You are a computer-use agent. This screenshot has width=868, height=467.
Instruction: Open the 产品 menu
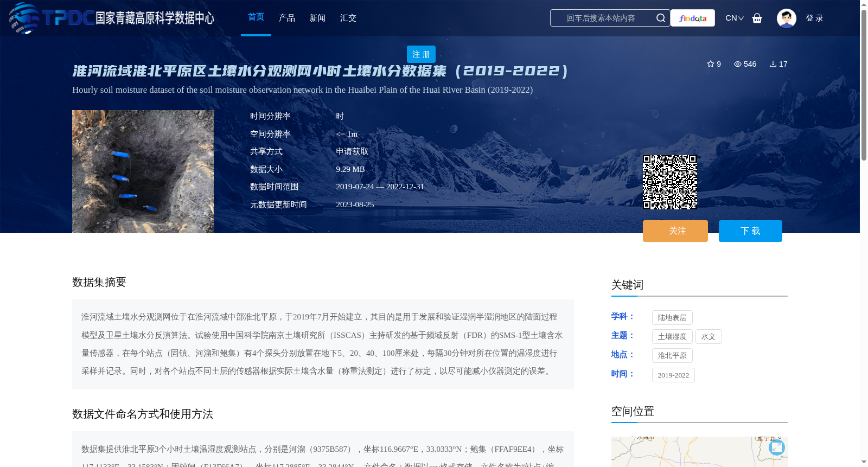click(287, 18)
